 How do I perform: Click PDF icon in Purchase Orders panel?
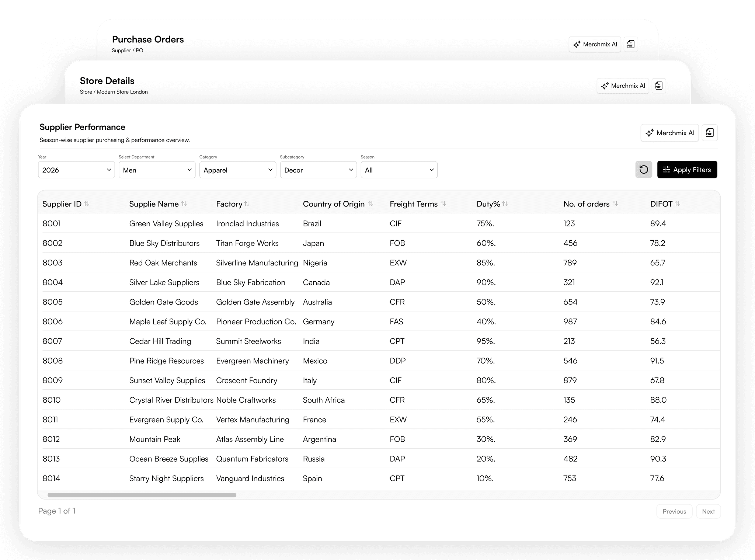point(631,44)
